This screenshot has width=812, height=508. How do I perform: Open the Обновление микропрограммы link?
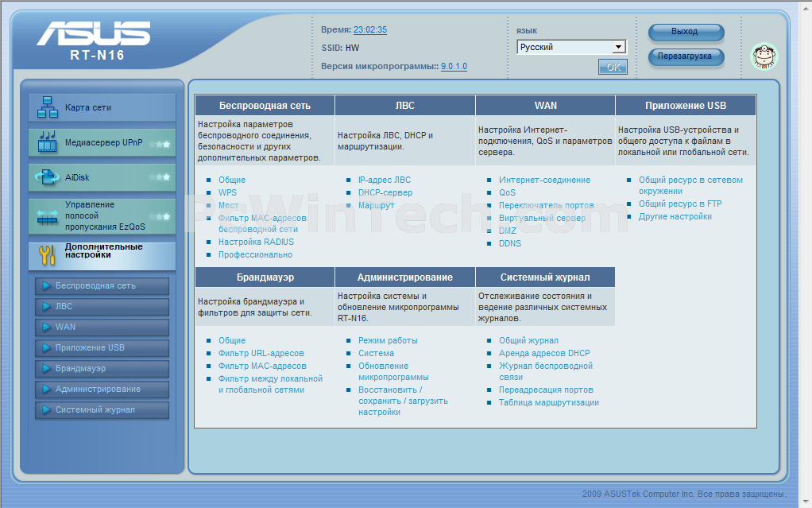(393, 372)
